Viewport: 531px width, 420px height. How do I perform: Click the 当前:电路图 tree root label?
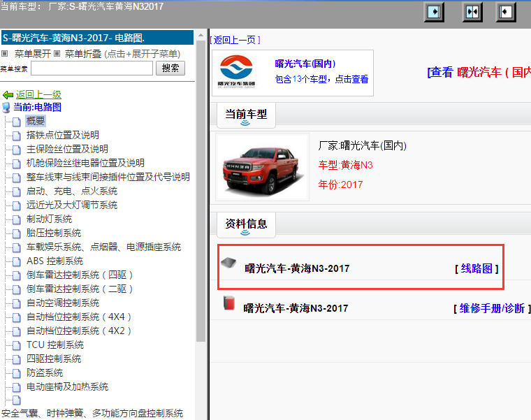pyautogui.click(x=37, y=108)
